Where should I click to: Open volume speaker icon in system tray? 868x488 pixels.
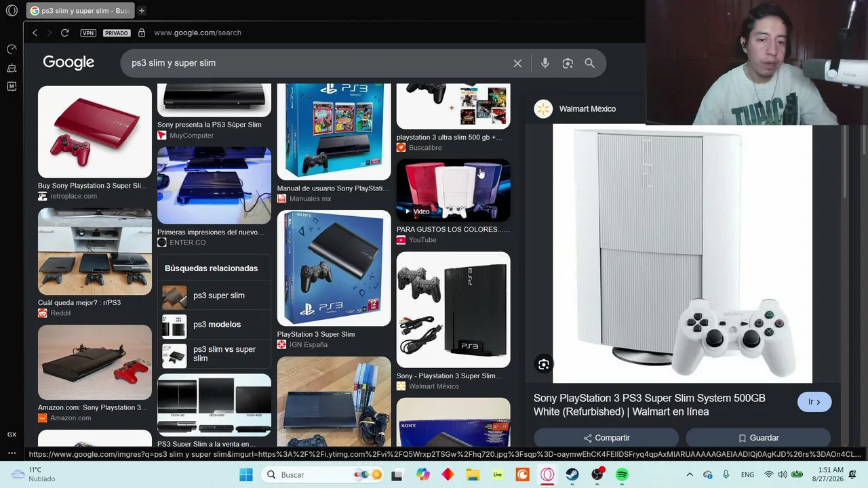point(783,474)
